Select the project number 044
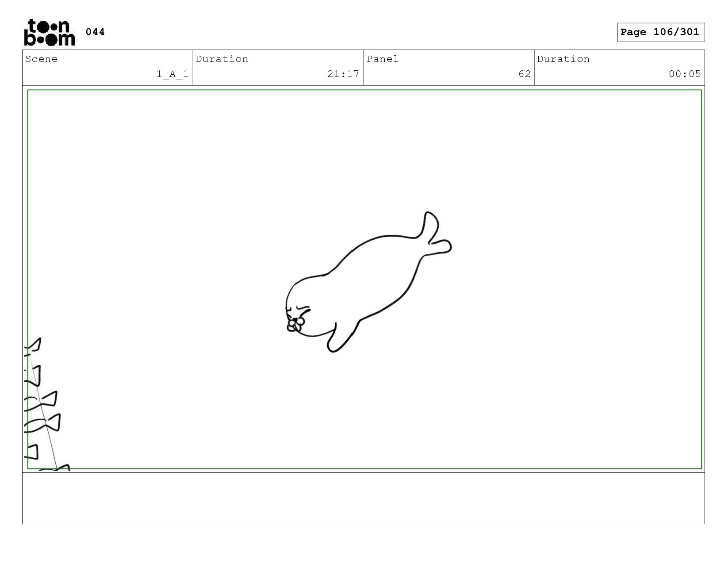This screenshot has width=728, height=564. click(x=95, y=32)
